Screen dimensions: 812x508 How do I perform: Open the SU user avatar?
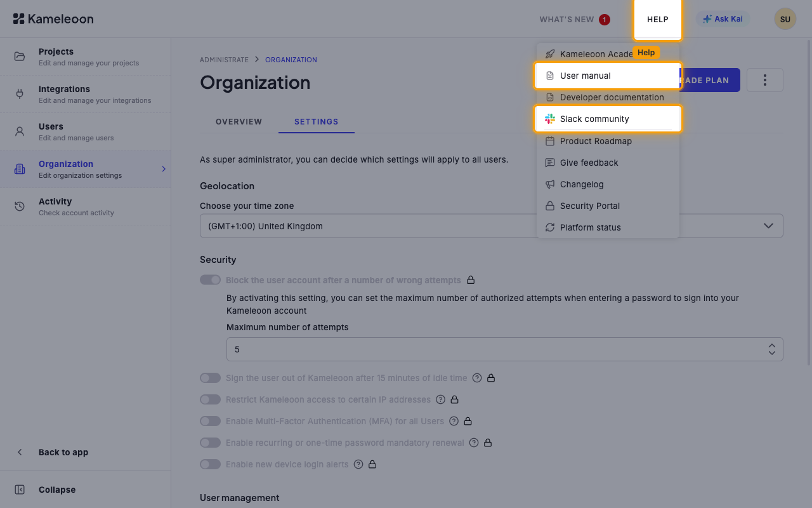point(785,19)
